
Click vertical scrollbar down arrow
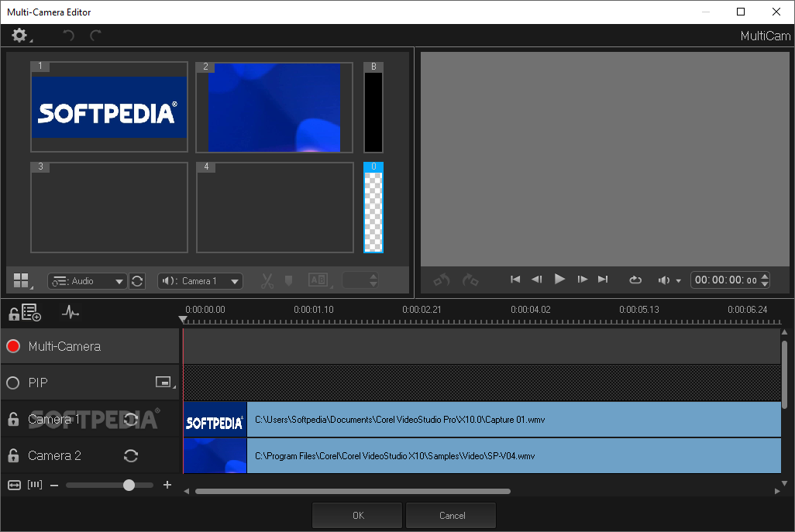tap(784, 483)
